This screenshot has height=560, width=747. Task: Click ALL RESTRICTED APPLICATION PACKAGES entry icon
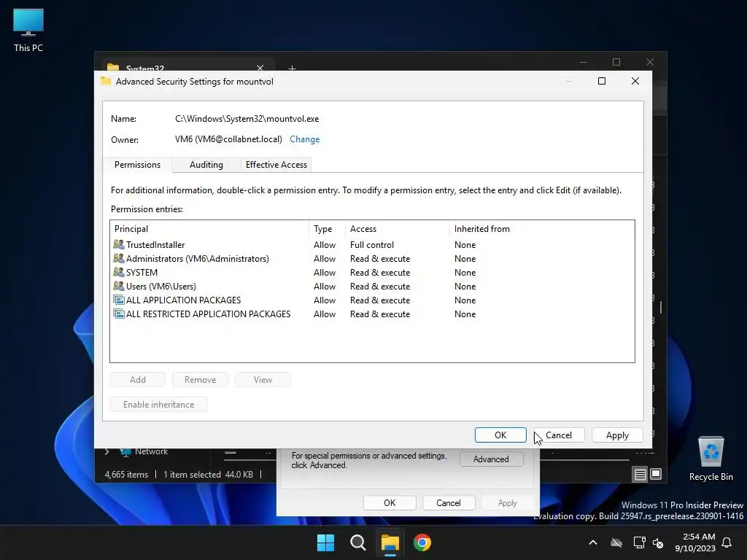point(119,314)
